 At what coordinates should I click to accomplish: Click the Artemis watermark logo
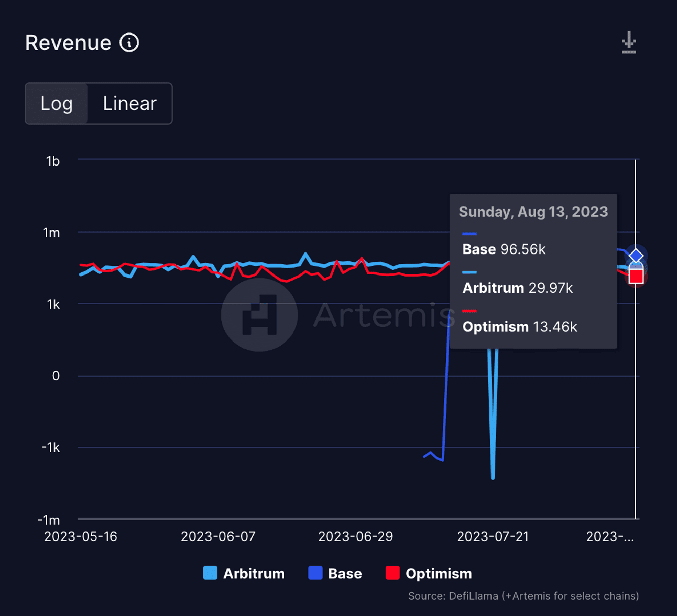pyautogui.click(x=260, y=315)
